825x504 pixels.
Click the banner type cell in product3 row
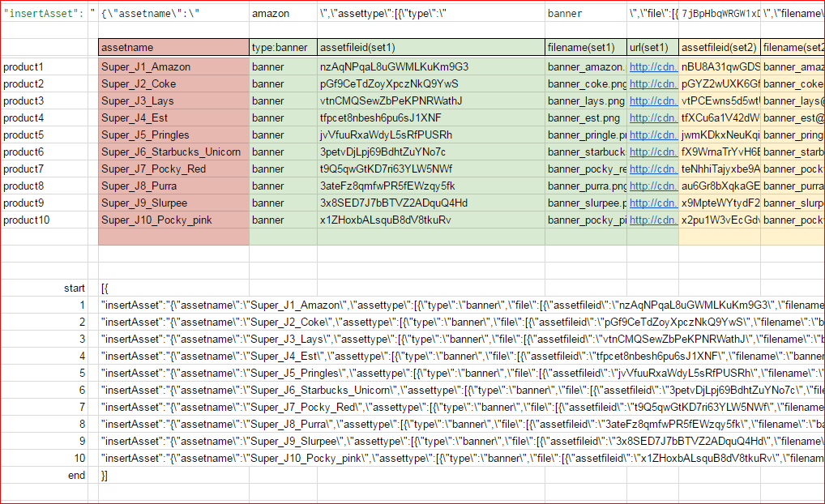pyautogui.click(x=283, y=100)
